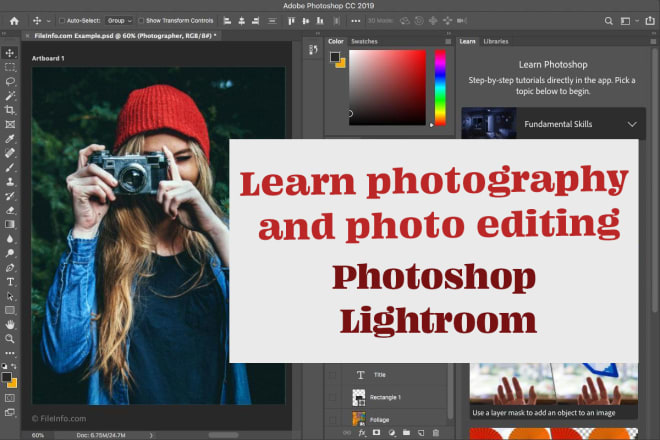Toggle Quick Mask mode in toolbar

(10, 398)
